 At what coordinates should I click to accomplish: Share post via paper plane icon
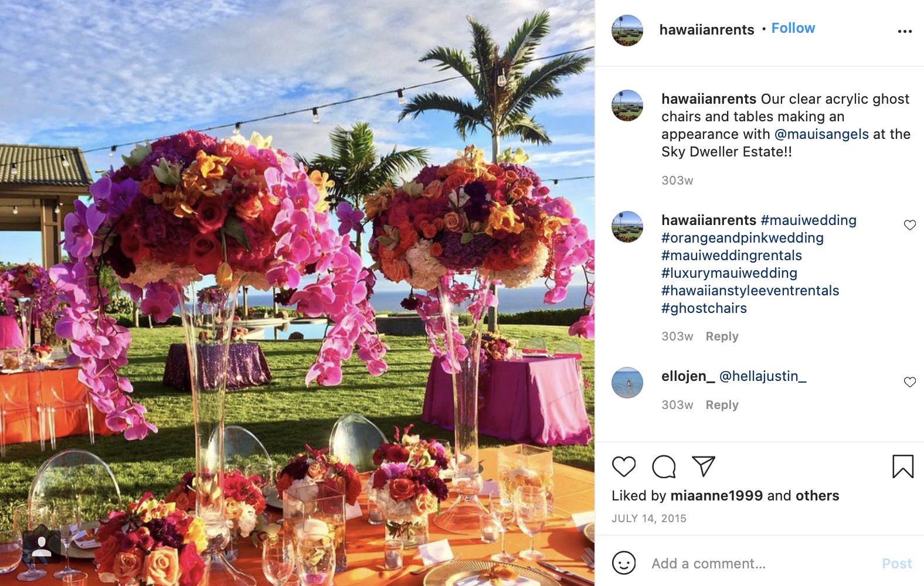click(x=704, y=466)
